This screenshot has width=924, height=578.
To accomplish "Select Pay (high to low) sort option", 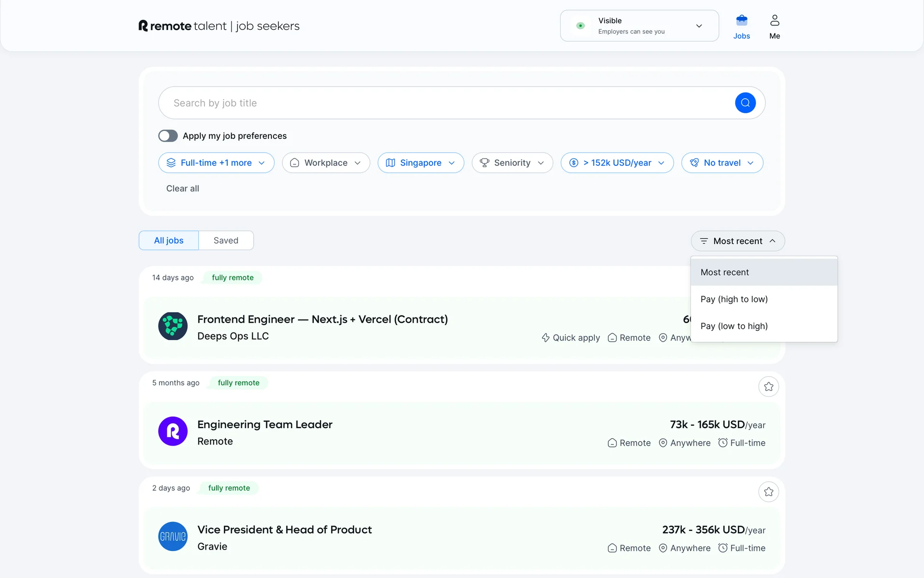I will (734, 299).
